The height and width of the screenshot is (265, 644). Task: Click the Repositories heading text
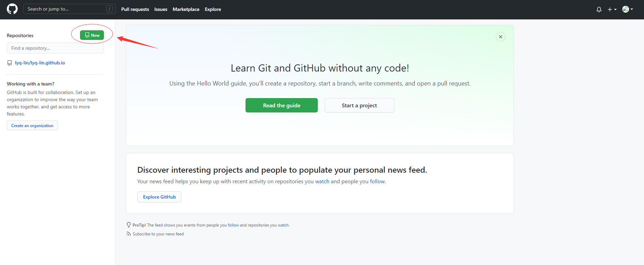pos(20,35)
